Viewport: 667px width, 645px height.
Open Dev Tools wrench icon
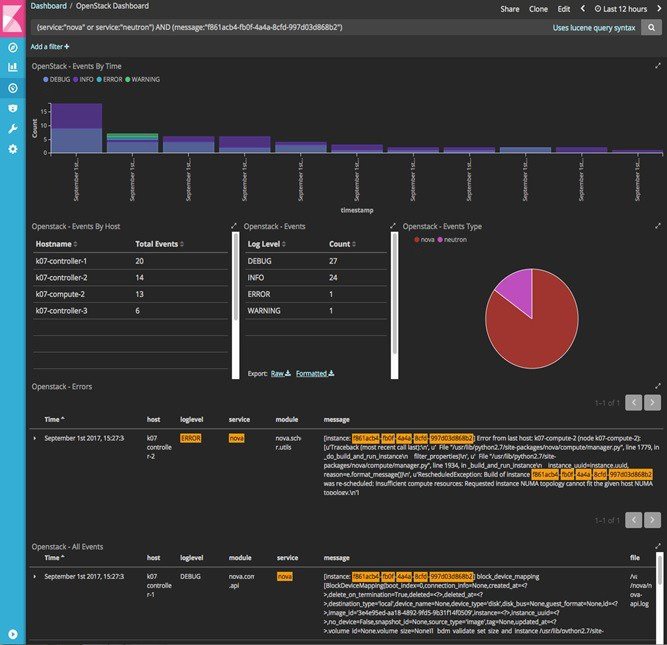click(x=13, y=129)
